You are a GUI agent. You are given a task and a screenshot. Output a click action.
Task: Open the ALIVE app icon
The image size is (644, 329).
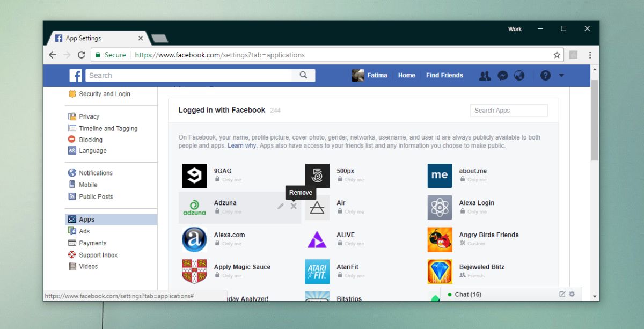(317, 239)
